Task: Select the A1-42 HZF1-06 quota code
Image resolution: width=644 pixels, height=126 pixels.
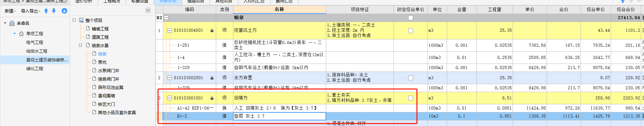Action: (x=195, y=108)
